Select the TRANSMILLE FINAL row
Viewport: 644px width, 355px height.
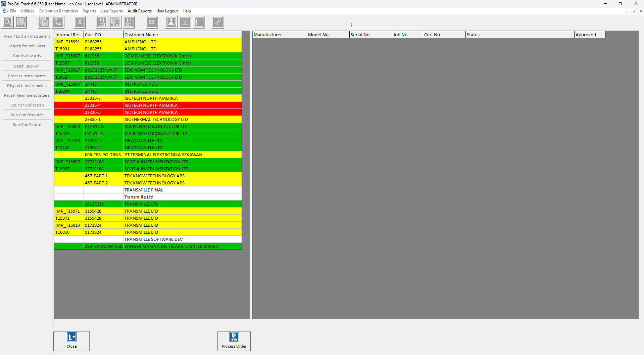[x=148, y=190]
